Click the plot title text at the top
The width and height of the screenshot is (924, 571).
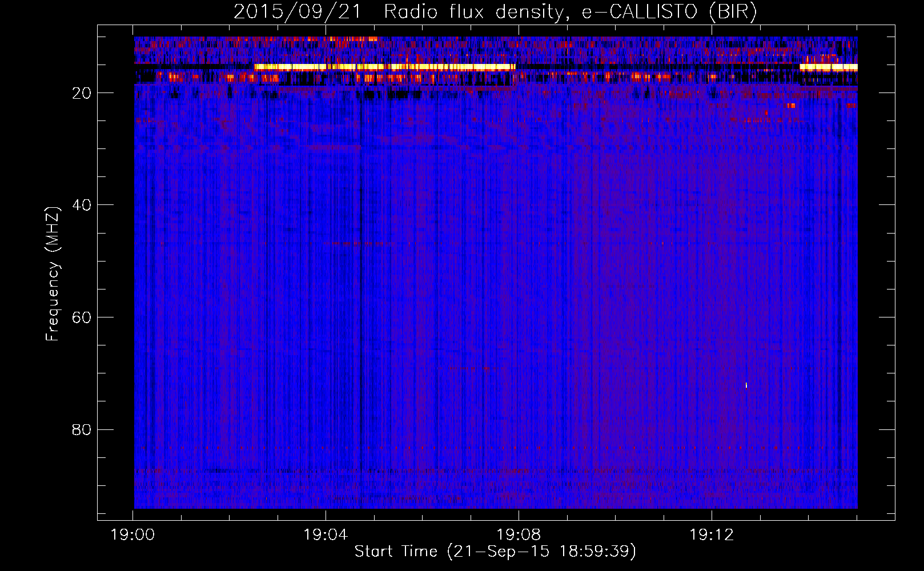pyautogui.click(x=495, y=12)
